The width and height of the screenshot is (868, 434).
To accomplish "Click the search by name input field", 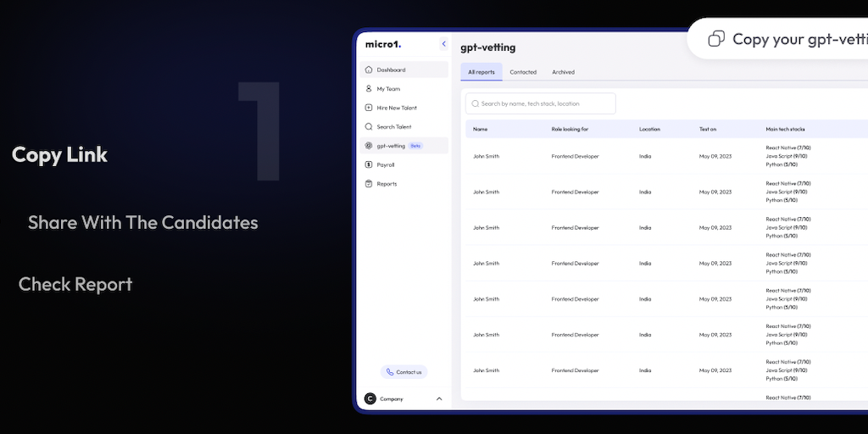I will (541, 103).
